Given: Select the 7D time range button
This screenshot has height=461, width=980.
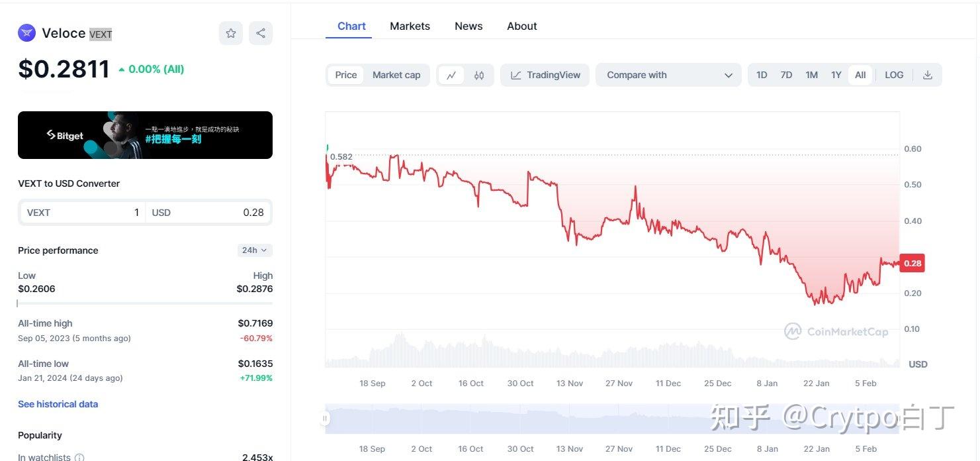Looking at the screenshot, I should [x=786, y=75].
